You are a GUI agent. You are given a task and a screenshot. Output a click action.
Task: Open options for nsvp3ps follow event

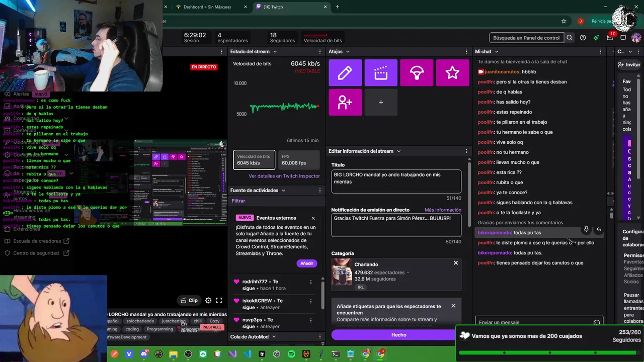tap(311, 321)
